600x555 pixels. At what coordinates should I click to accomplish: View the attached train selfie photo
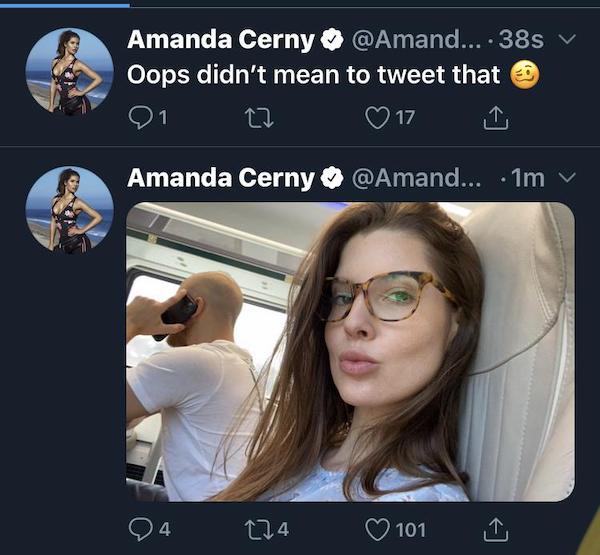[x=350, y=352]
